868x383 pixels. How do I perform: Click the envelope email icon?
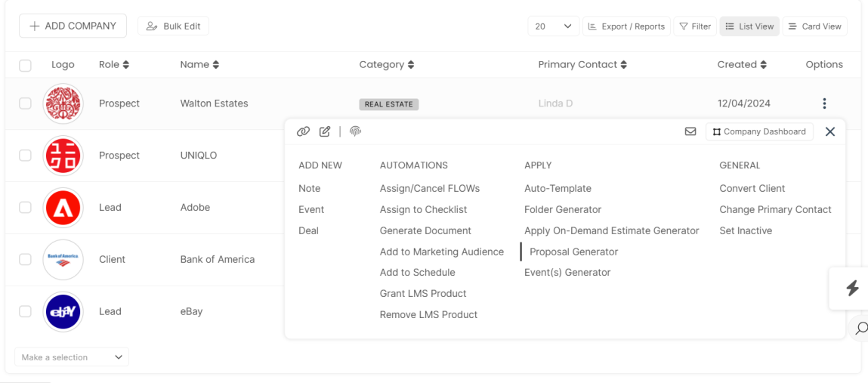tap(690, 131)
